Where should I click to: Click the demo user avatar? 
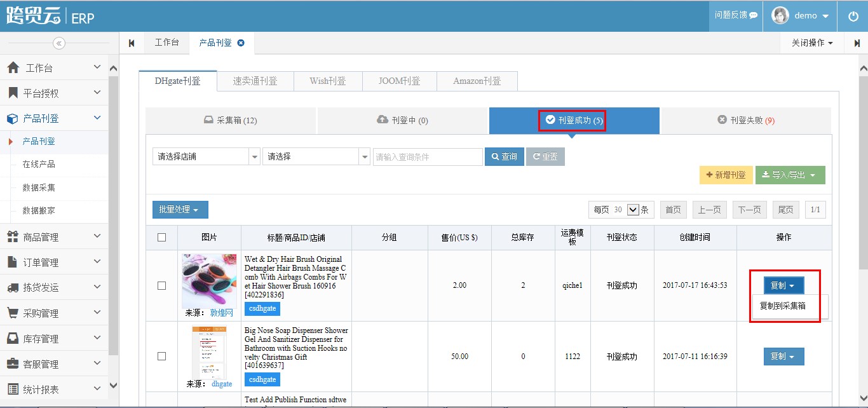tap(780, 16)
